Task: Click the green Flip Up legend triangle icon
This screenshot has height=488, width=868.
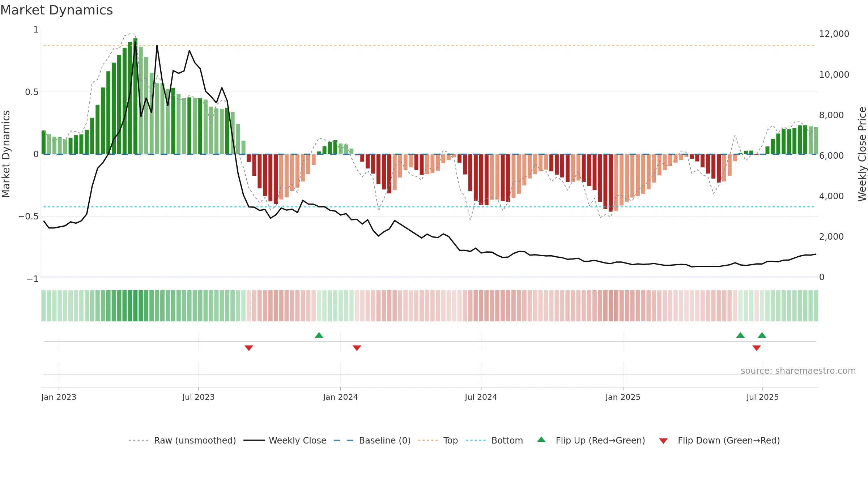Action: click(541, 440)
